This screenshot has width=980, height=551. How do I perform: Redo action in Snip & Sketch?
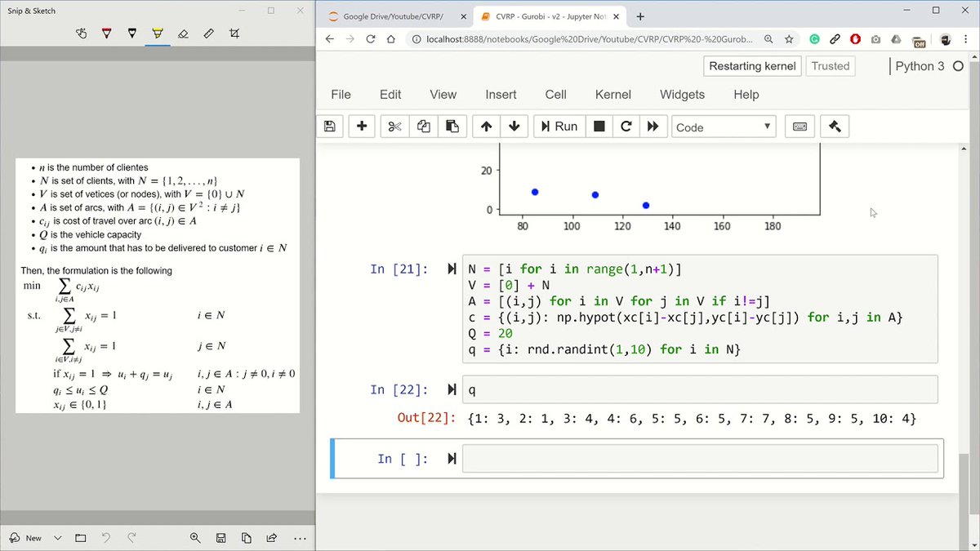131,538
